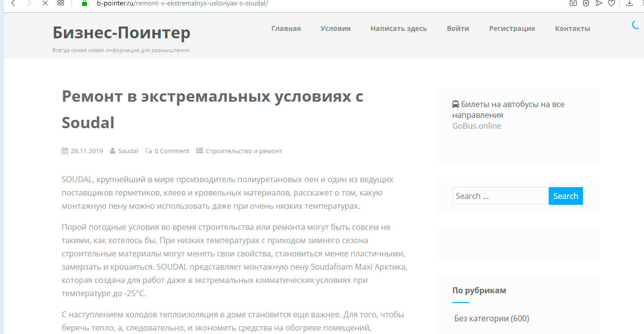
Task: Click the green padlock security icon
Action: coord(85,3)
